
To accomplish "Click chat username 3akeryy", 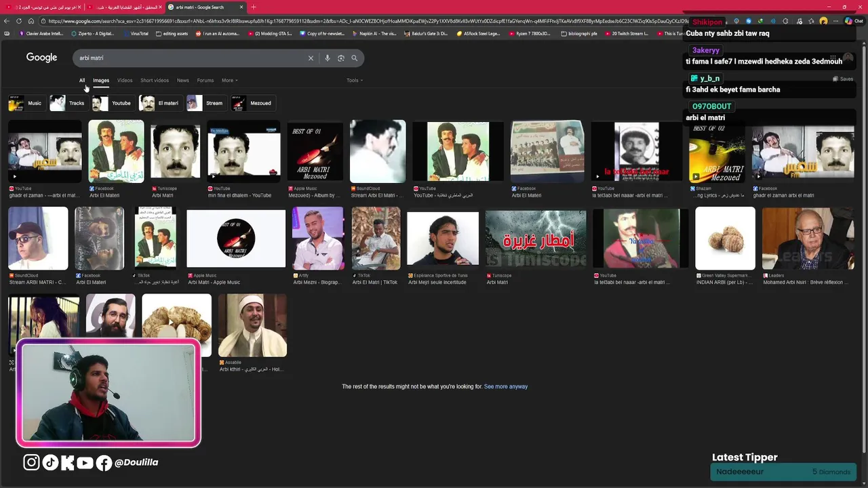I will [x=706, y=50].
